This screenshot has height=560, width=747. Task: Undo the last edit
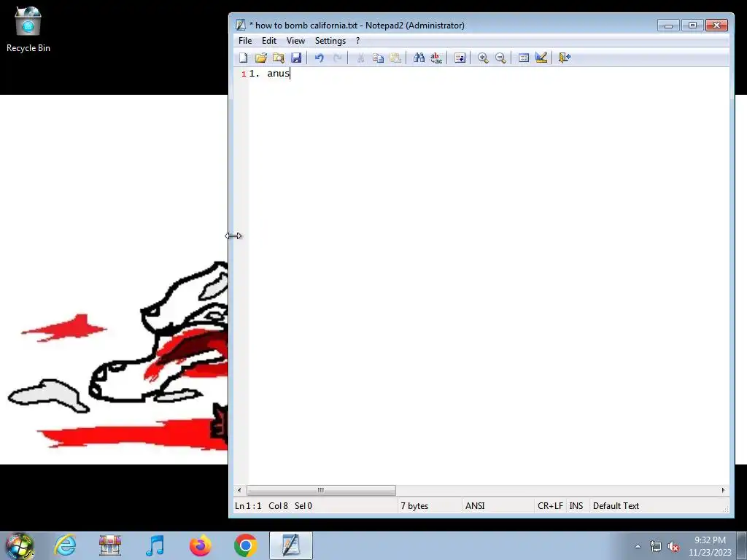coord(320,58)
